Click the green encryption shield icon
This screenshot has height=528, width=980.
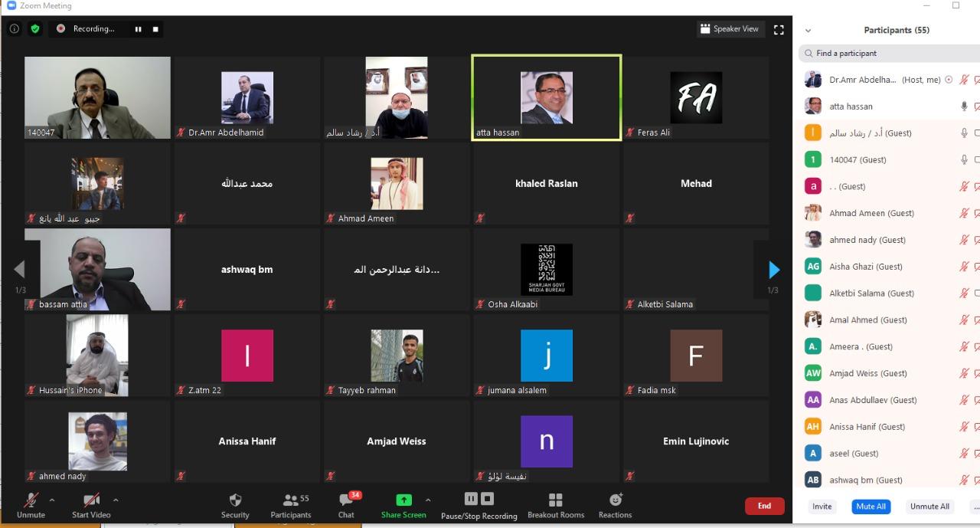pyautogui.click(x=34, y=29)
